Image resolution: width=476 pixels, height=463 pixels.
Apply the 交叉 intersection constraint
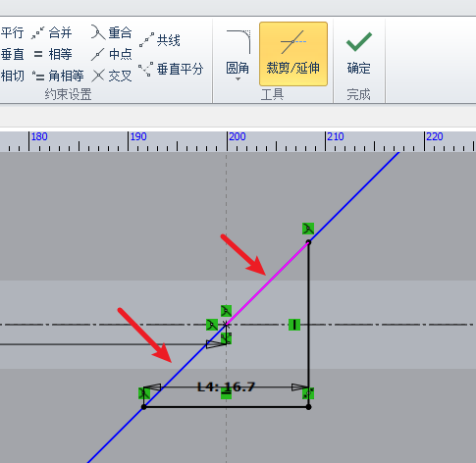pos(111,76)
